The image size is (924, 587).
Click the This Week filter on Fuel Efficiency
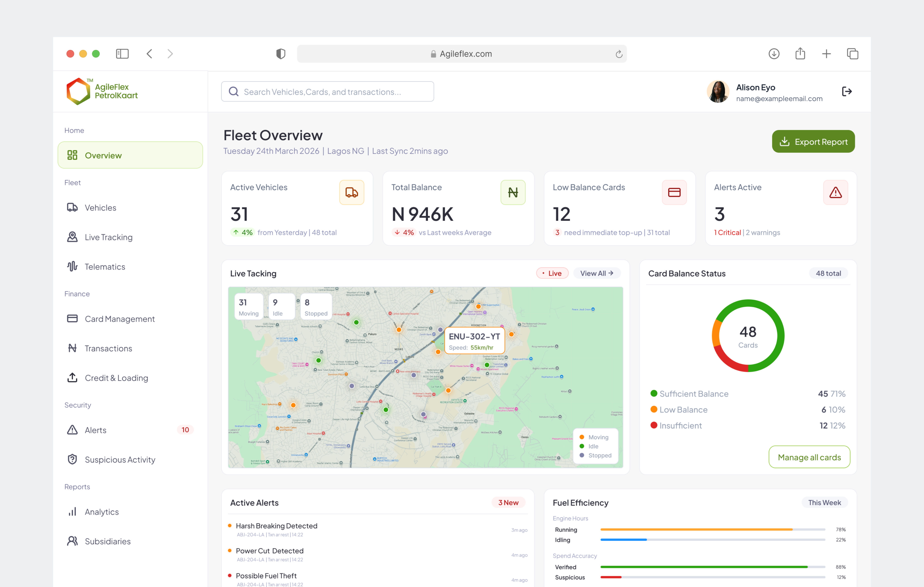tap(824, 502)
